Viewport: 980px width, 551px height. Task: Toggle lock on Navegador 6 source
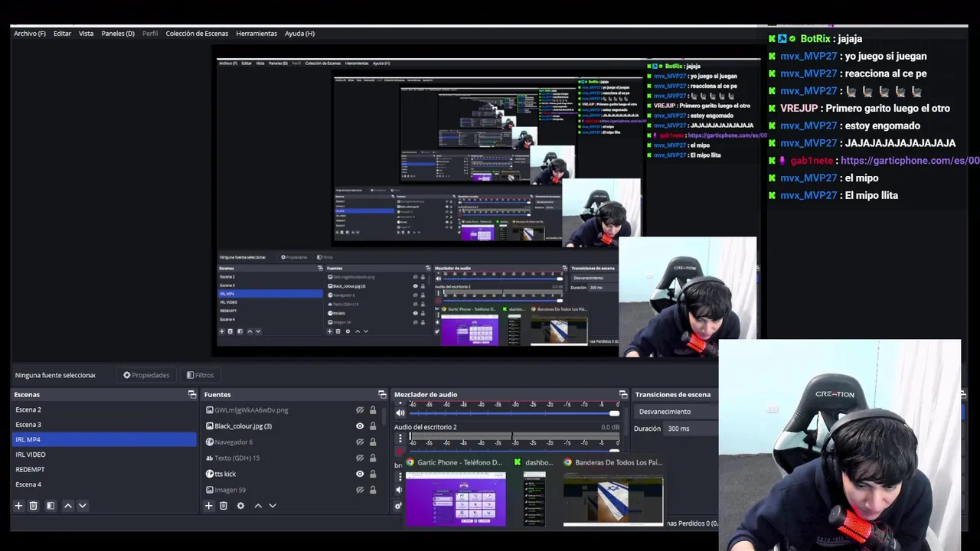click(373, 442)
